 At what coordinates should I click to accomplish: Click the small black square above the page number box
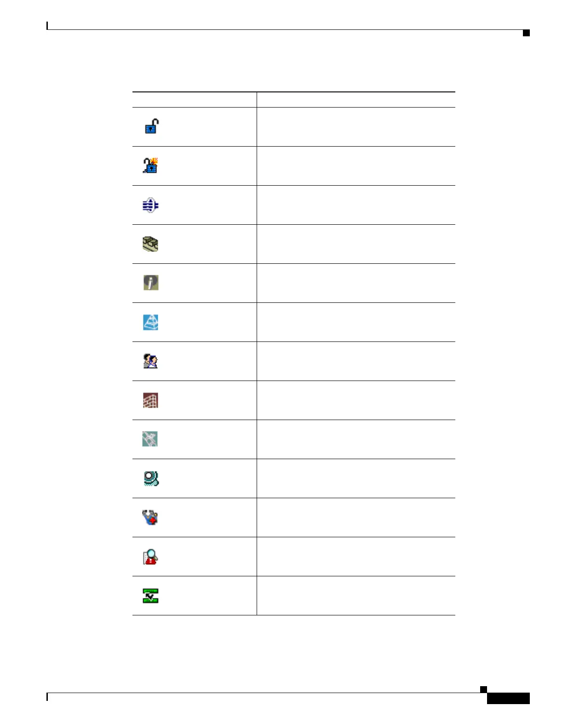tap(484, 689)
